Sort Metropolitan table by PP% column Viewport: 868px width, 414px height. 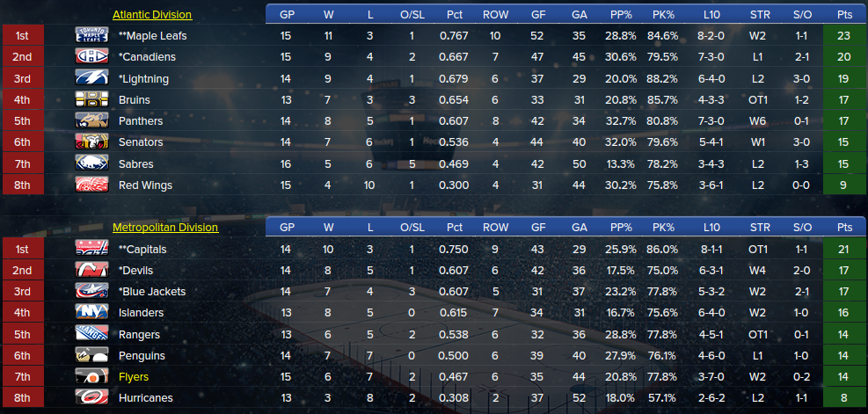[621, 228]
